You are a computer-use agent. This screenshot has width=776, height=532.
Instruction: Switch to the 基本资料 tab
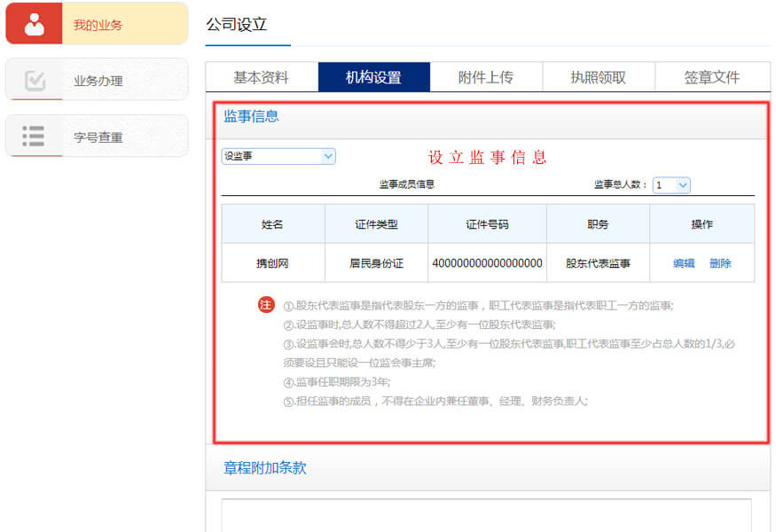pos(262,77)
